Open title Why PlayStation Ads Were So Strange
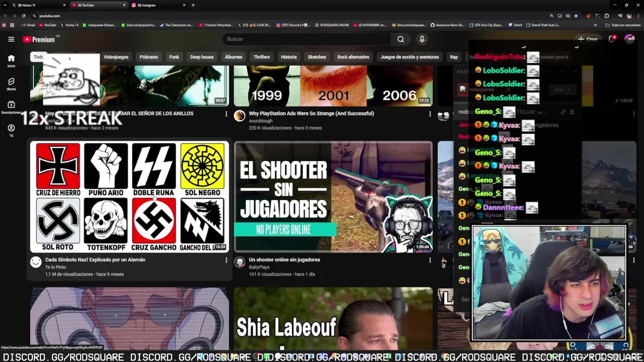 click(311, 114)
